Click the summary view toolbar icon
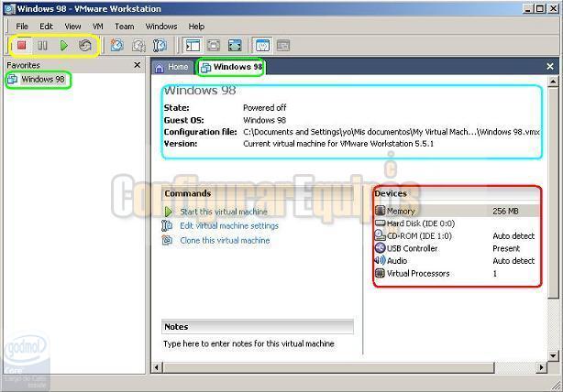 (262, 46)
